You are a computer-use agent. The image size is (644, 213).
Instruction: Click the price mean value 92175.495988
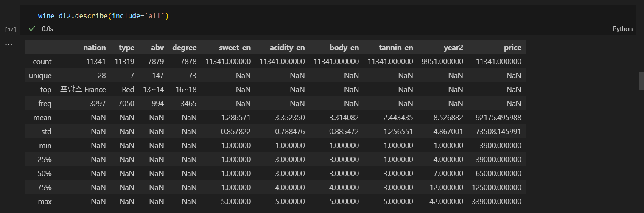click(x=499, y=118)
